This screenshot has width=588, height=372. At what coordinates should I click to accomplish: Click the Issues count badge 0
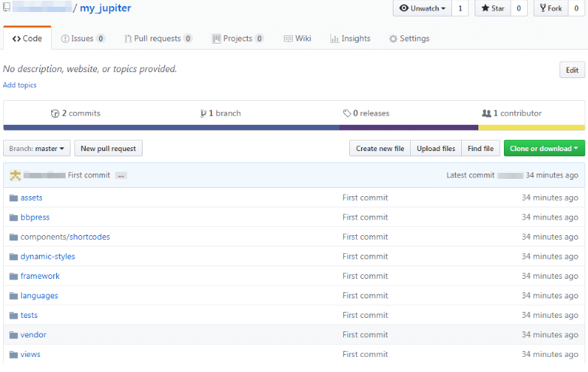pyautogui.click(x=101, y=38)
